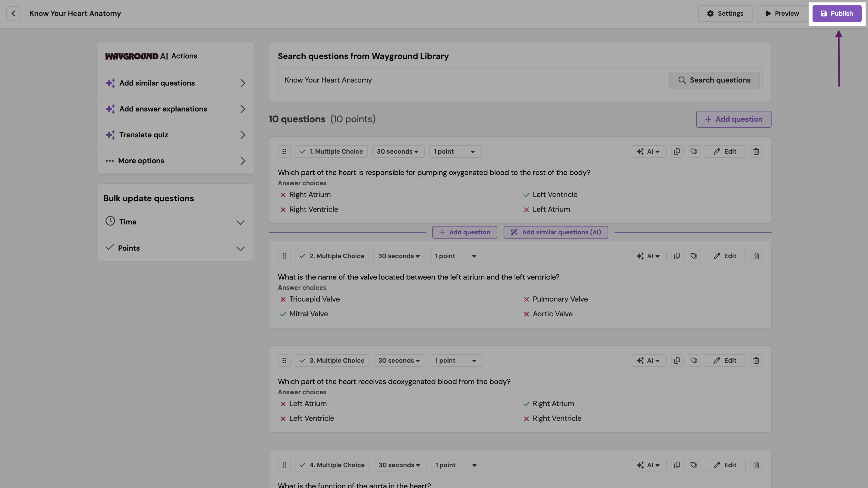Click the back arrow beside quiz title
This screenshot has width=868, height=488.
(14, 14)
